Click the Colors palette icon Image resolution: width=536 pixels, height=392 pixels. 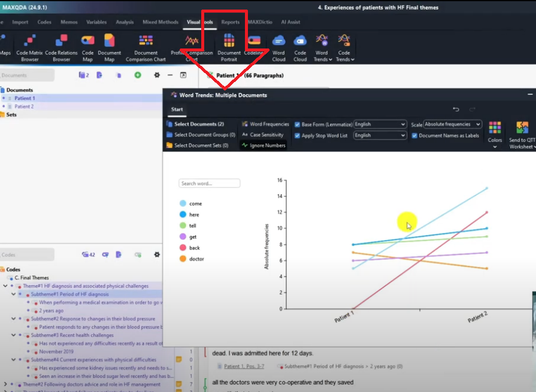(x=495, y=127)
